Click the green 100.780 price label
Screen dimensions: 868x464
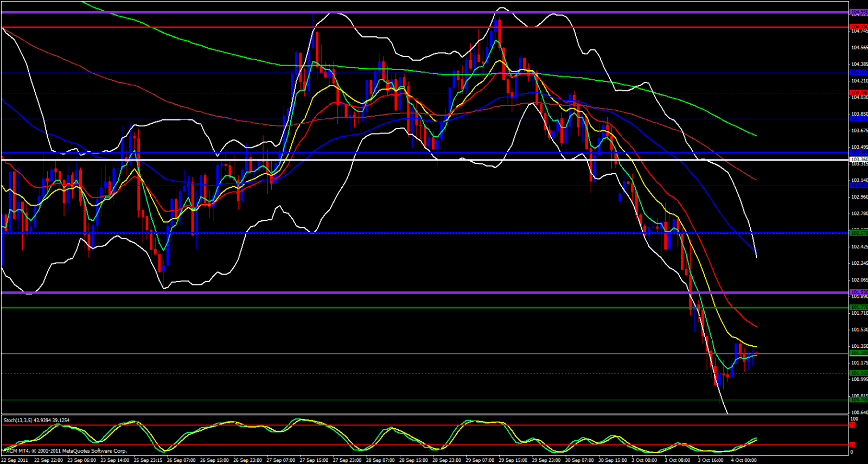(858, 400)
